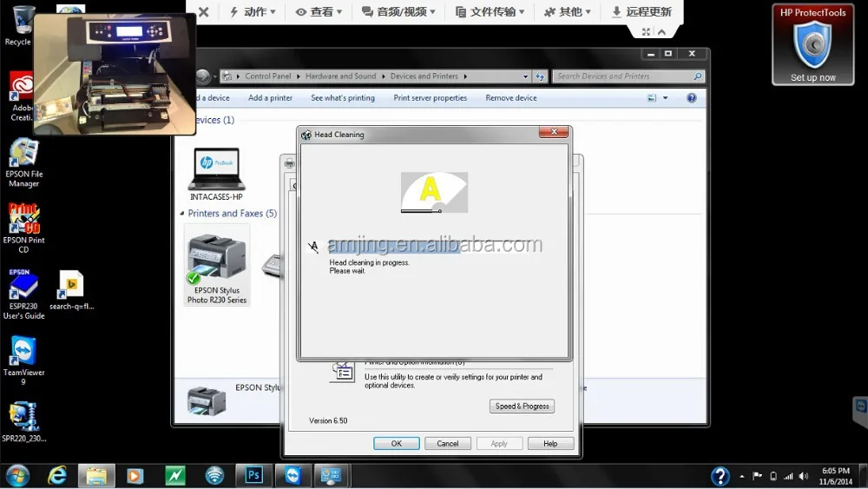The image size is (868, 489).
Task: Click Control Panel in the breadcrumb
Action: 268,76
